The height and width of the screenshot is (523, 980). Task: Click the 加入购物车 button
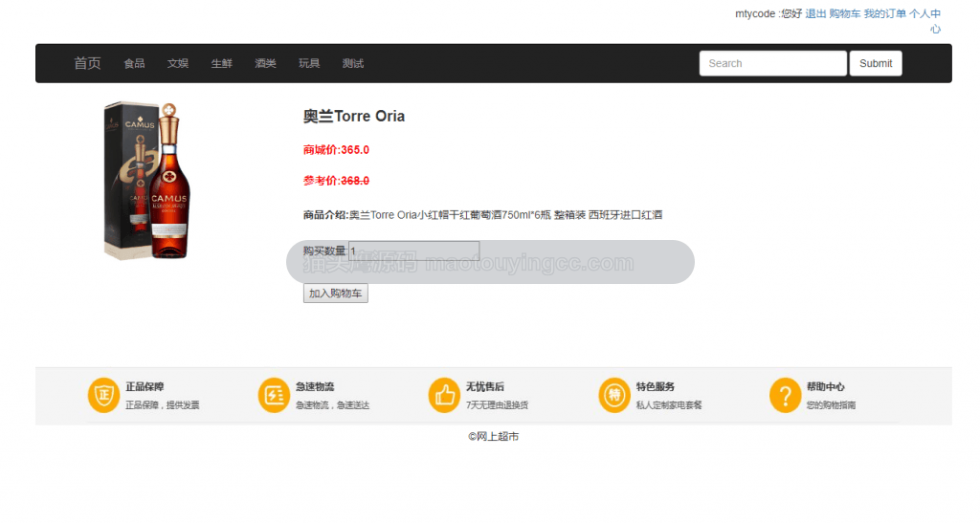336,294
